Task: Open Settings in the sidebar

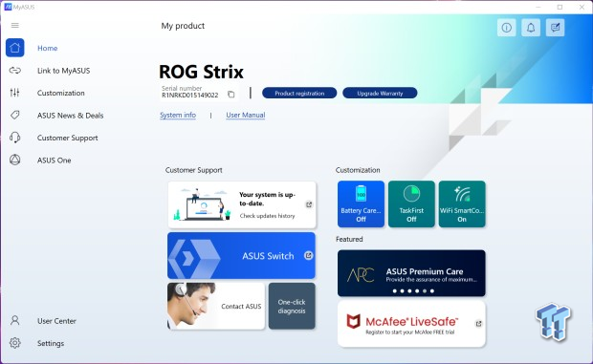Action: [x=51, y=343]
